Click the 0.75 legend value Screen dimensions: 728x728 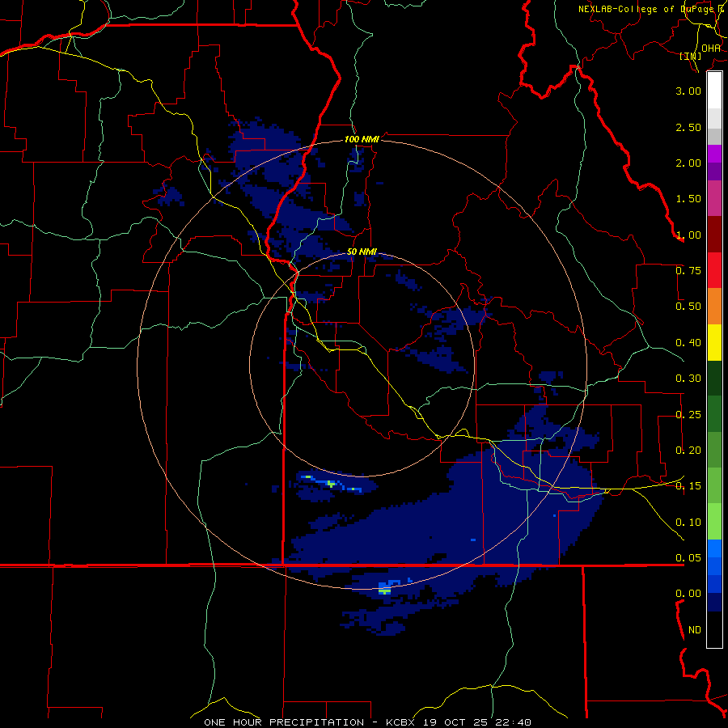point(688,271)
